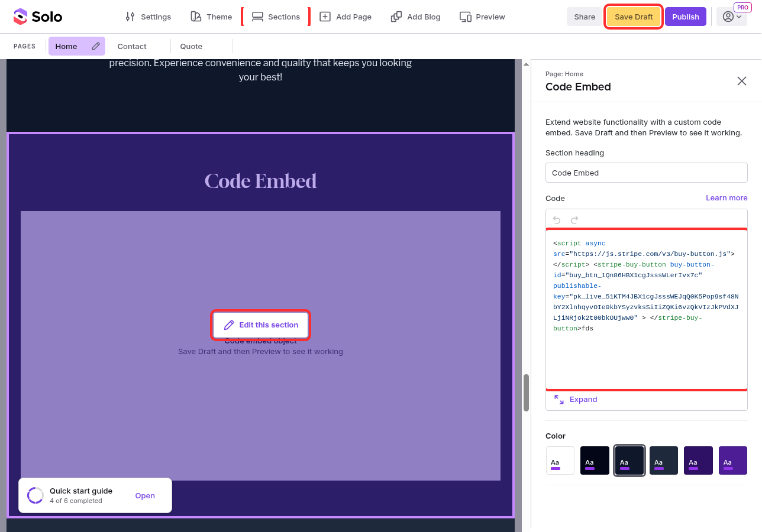Click the Section heading input field

coord(647,173)
